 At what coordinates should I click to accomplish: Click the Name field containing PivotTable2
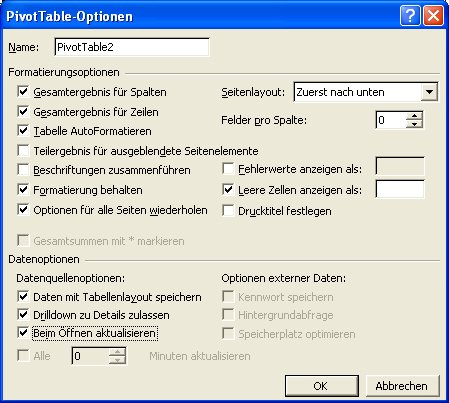pyautogui.click(x=132, y=47)
